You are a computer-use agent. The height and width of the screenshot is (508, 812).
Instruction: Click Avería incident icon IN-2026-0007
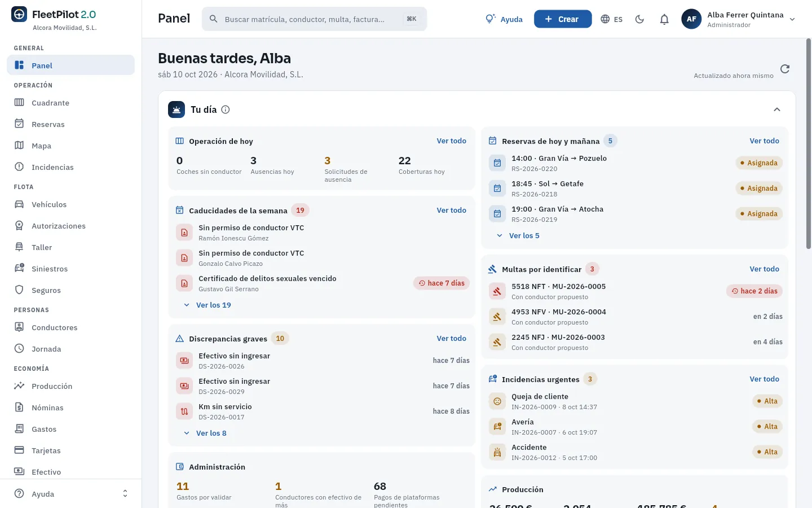coord(497,427)
